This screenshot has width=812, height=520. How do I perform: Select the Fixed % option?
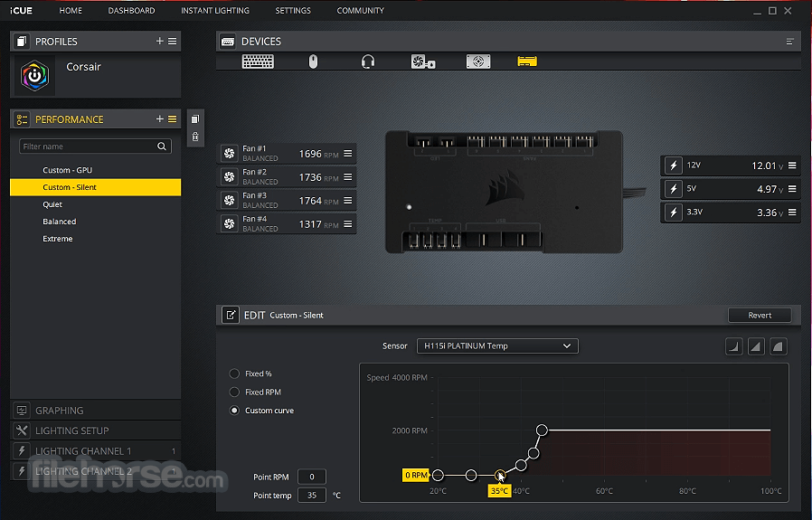(234, 373)
